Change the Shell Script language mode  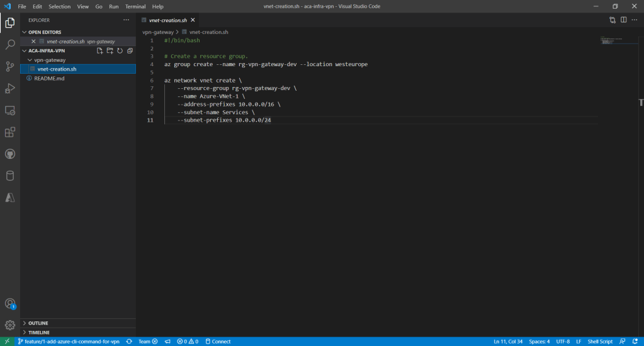(x=599, y=342)
